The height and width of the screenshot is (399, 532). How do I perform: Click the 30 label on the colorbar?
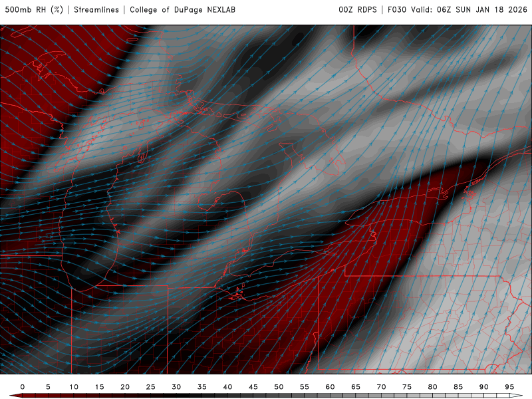tap(176, 387)
